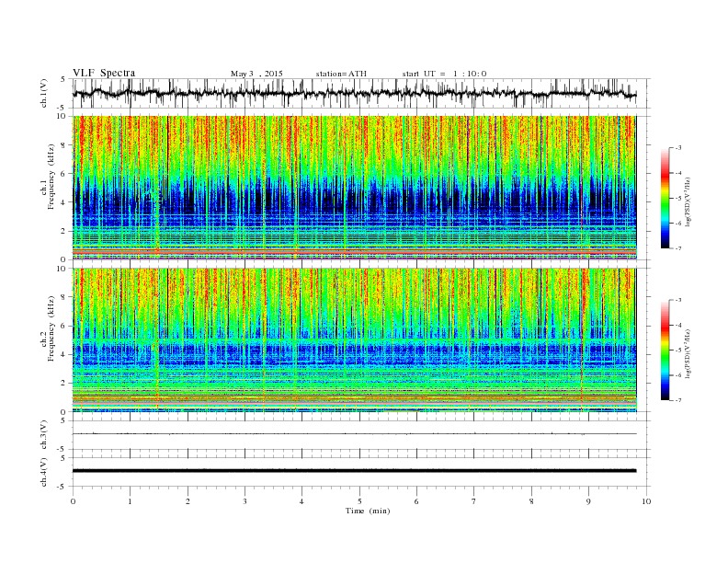
Task: Click the '7' minute tick on time axis
Action: pos(473,501)
